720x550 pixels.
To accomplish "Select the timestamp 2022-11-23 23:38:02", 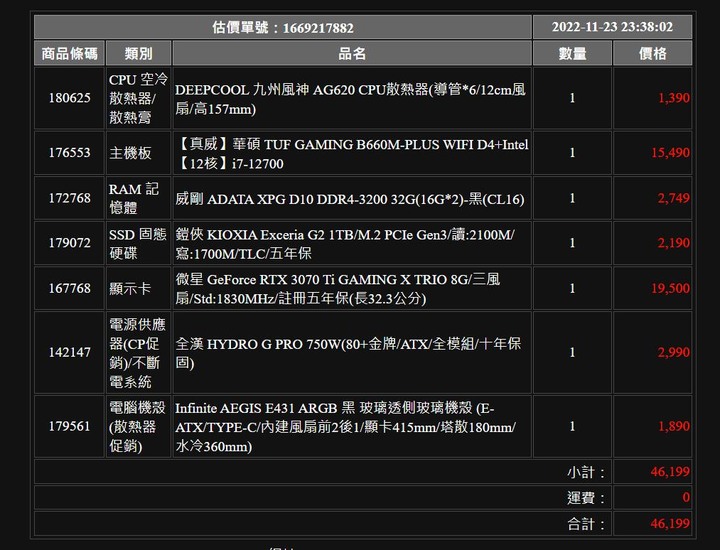I will [612, 27].
